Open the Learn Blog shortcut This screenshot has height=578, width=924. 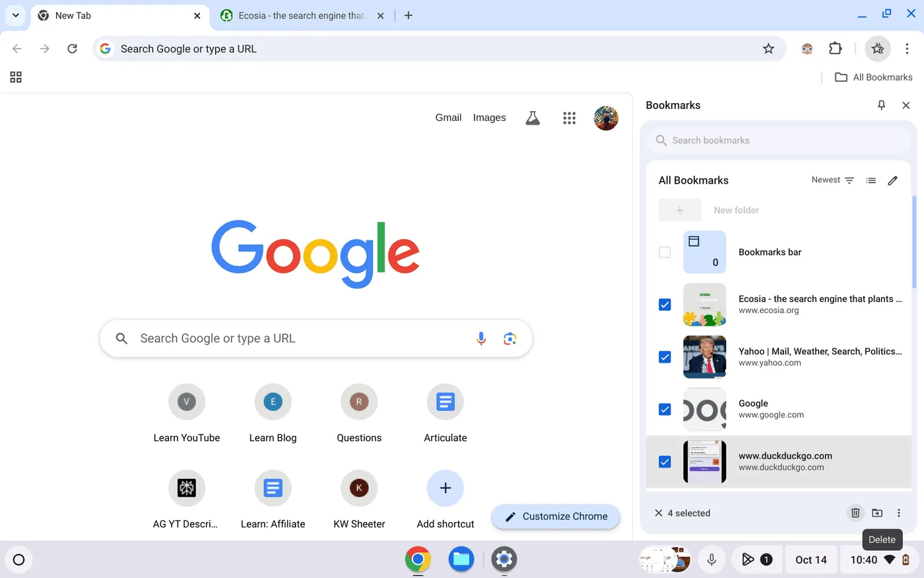click(x=273, y=414)
